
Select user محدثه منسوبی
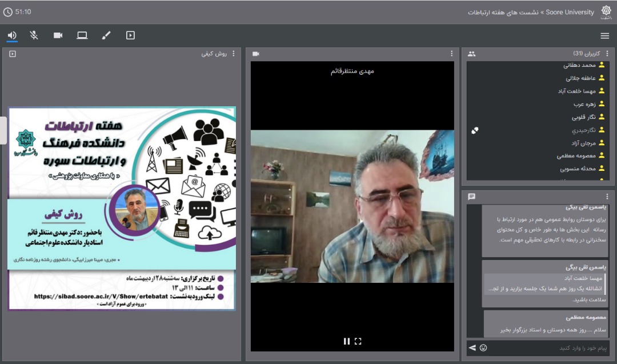point(578,169)
